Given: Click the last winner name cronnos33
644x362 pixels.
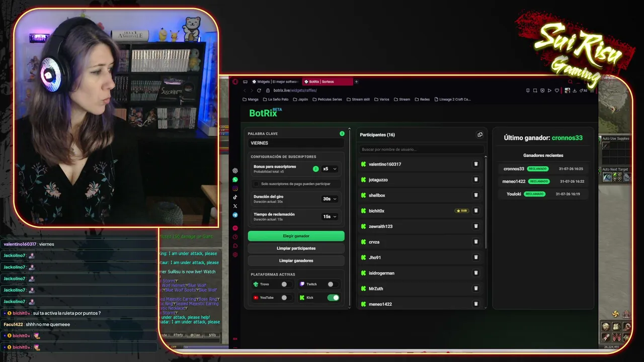Looking at the screenshot, I should coord(567,138).
